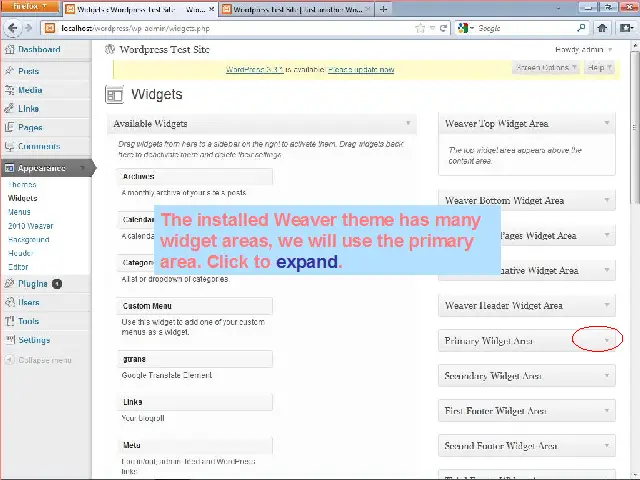
Task: Open the Firefox menu button
Action: [30, 7]
